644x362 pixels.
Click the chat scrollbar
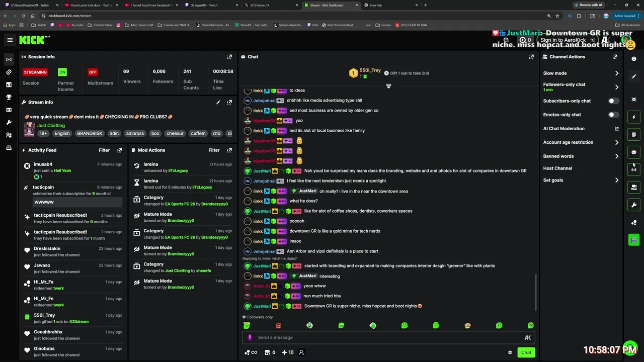(536, 292)
